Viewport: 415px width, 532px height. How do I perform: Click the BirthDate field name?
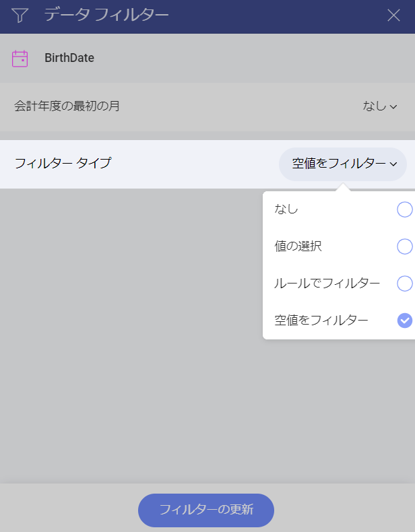click(x=69, y=58)
